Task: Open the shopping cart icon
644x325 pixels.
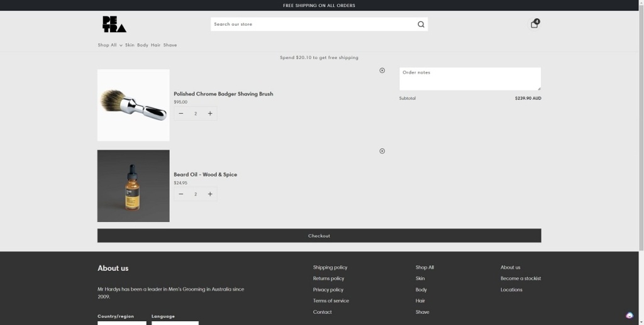Action: pyautogui.click(x=534, y=24)
